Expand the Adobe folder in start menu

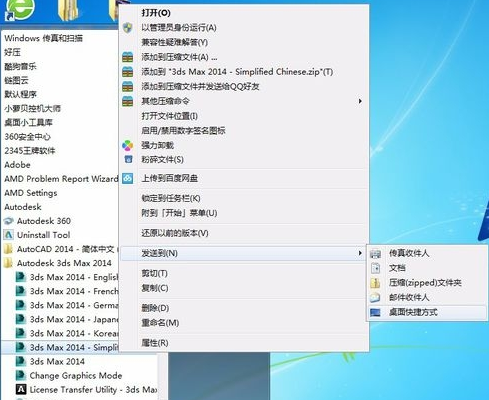17,165
